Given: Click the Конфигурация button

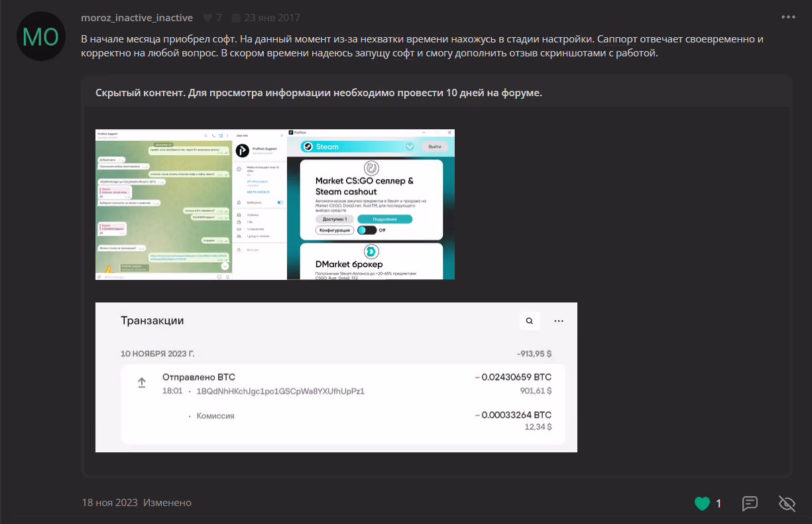Looking at the screenshot, I should pos(334,230).
